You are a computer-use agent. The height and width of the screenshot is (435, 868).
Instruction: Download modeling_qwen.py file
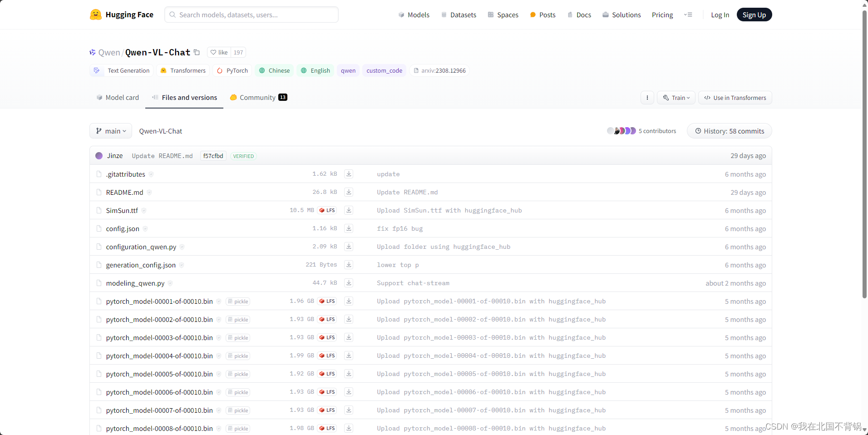349,283
